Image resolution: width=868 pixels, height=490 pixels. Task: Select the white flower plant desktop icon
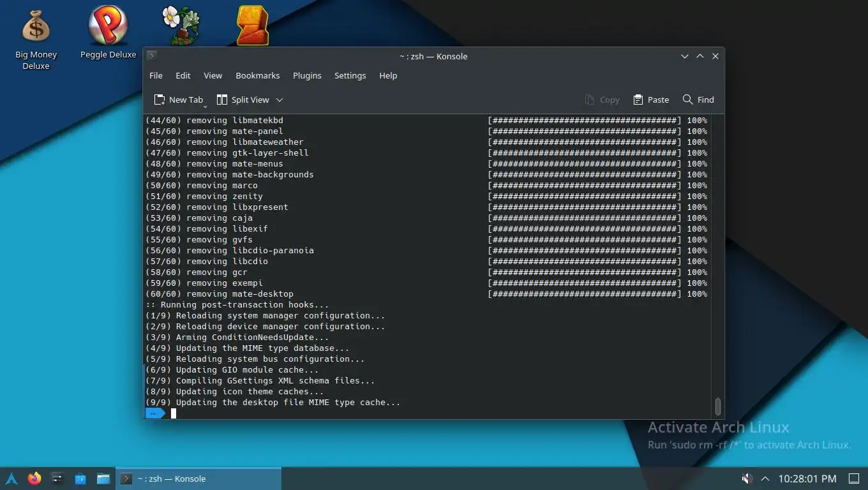click(x=181, y=26)
